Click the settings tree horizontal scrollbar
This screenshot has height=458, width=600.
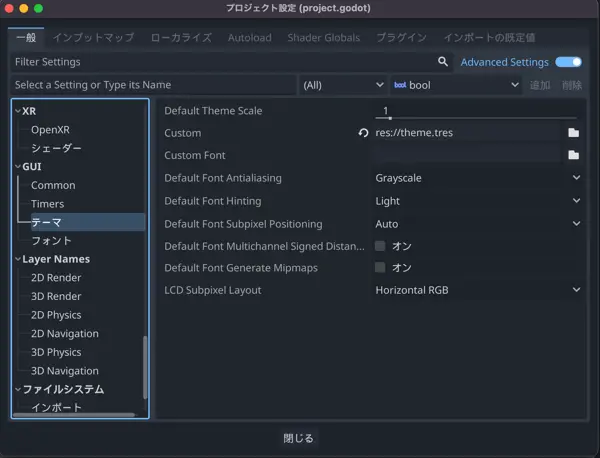tap(74, 415)
